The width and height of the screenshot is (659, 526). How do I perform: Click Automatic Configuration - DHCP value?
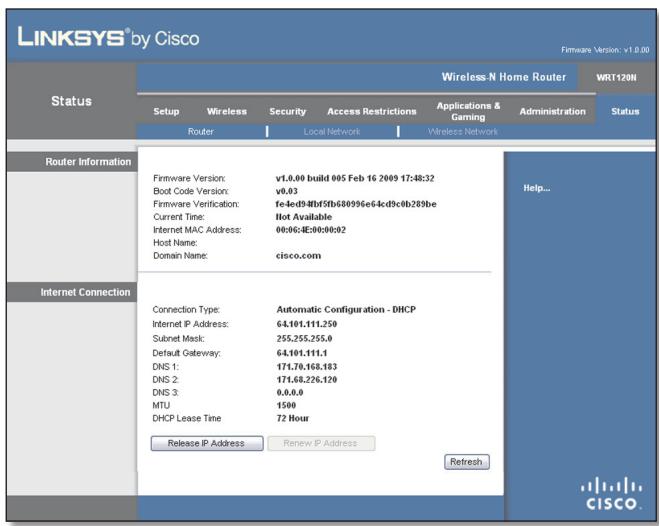[x=346, y=310]
